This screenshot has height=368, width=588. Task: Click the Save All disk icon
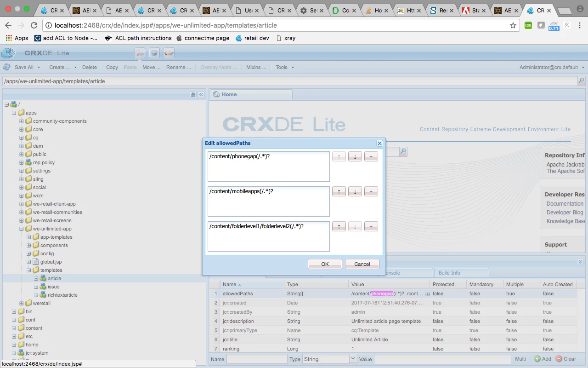pyautogui.click(x=7, y=67)
